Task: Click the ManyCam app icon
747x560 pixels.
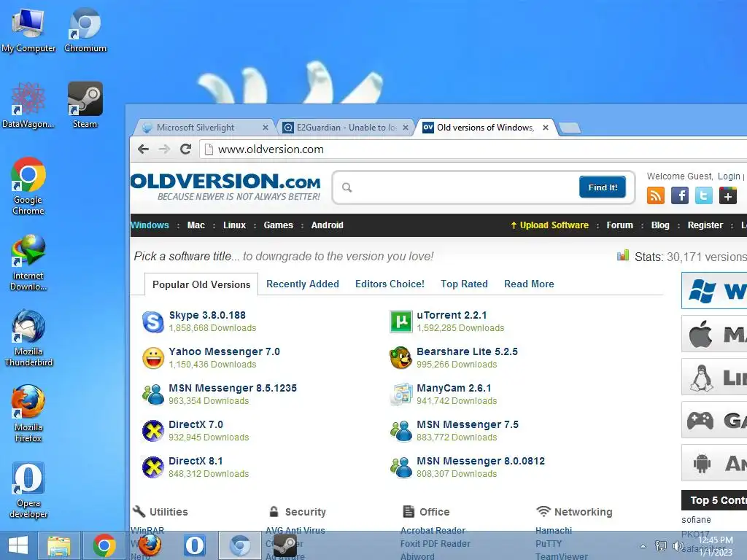Action: click(400, 394)
